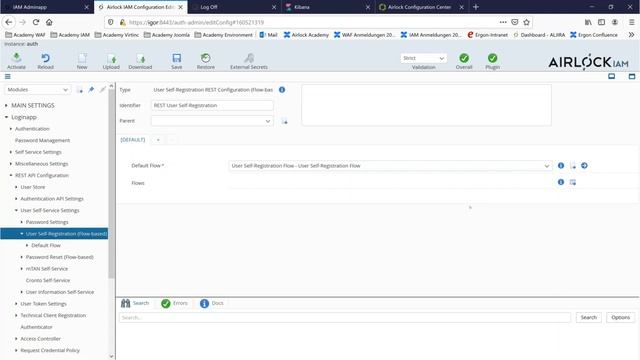Collapse the Loginapp tree node
Screen dimensions: 640x360
6,117
